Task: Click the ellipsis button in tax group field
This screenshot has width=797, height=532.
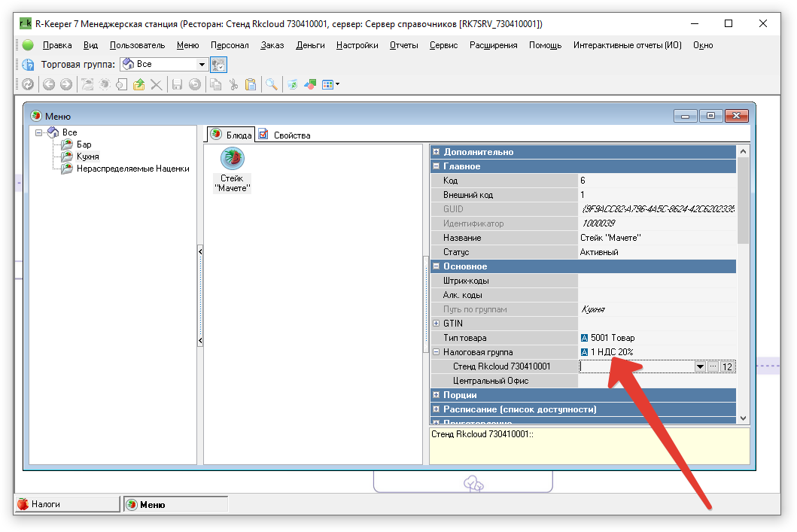Action: [713, 366]
